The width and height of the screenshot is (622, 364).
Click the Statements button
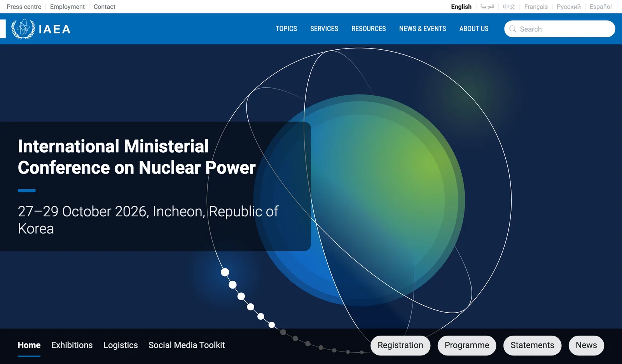[x=532, y=345]
